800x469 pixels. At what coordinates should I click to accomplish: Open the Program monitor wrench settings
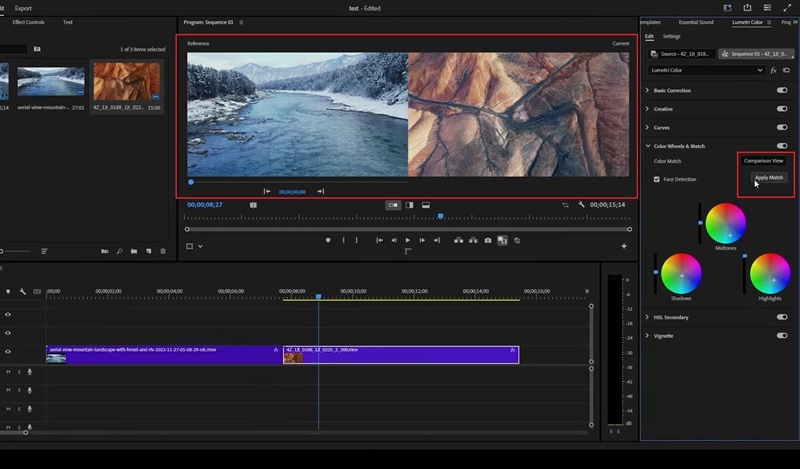pyautogui.click(x=581, y=205)
